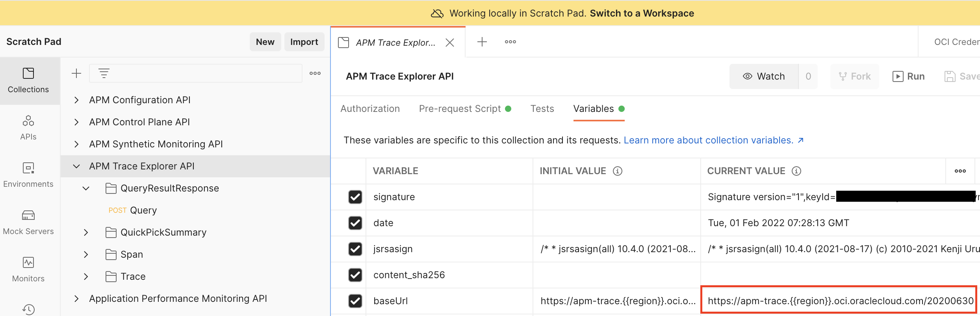Open the Monitors sidebar section
980x316 pixels.
point(28,270)
